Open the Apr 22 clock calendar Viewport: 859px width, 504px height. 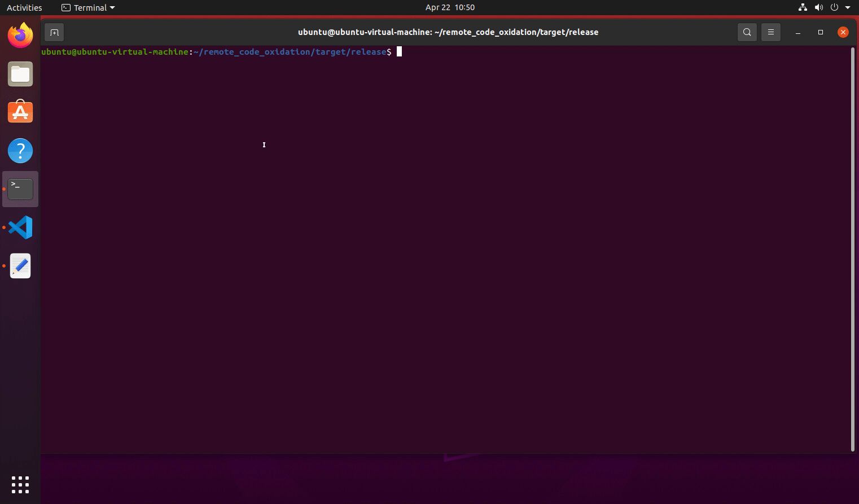[450, 7]
